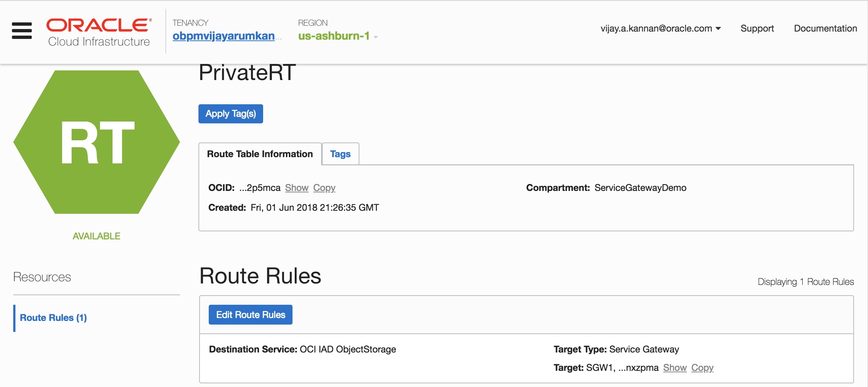Screen dimensions: 868x387
Task: Copy the SGW1 target OCID
Action: pos(702,368)
